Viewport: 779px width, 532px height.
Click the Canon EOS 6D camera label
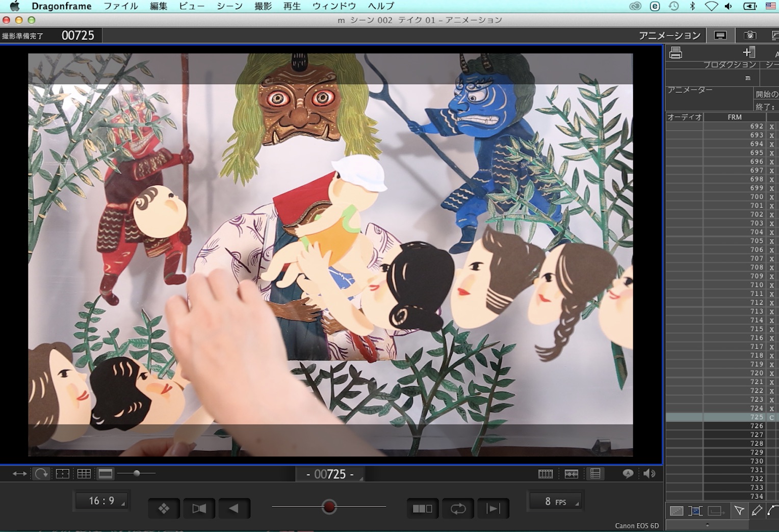[637, 525]
